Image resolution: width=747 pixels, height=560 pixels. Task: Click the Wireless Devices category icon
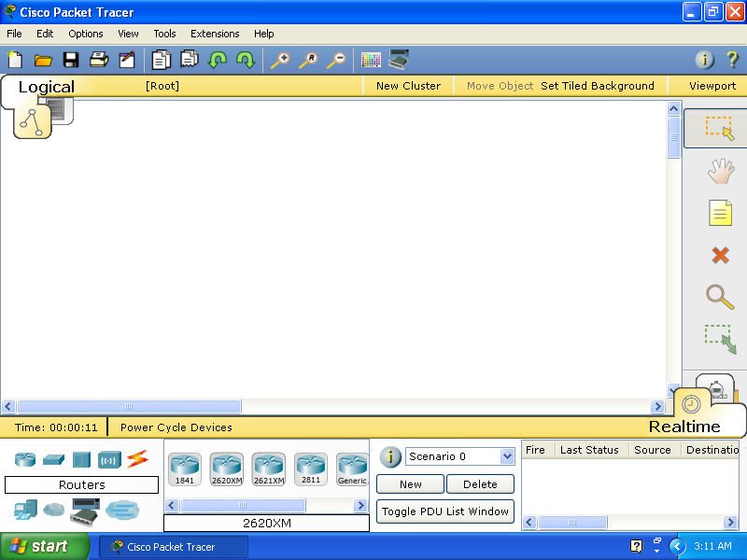(x=109, y=459)
